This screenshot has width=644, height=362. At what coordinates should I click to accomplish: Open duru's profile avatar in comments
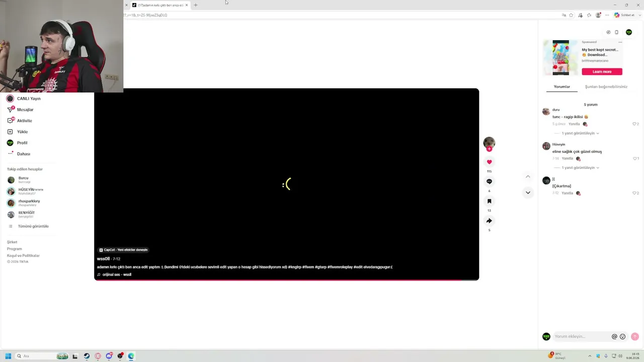(546, 112)
